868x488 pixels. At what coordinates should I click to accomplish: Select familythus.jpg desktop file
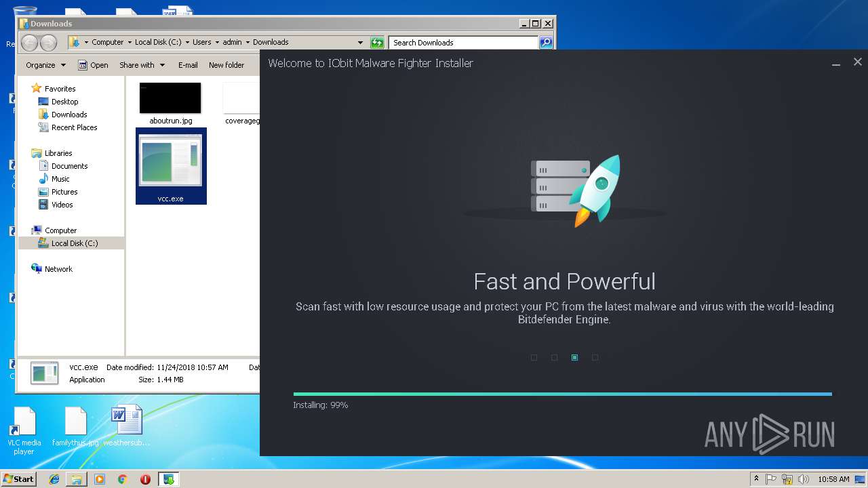click(75, 427)
